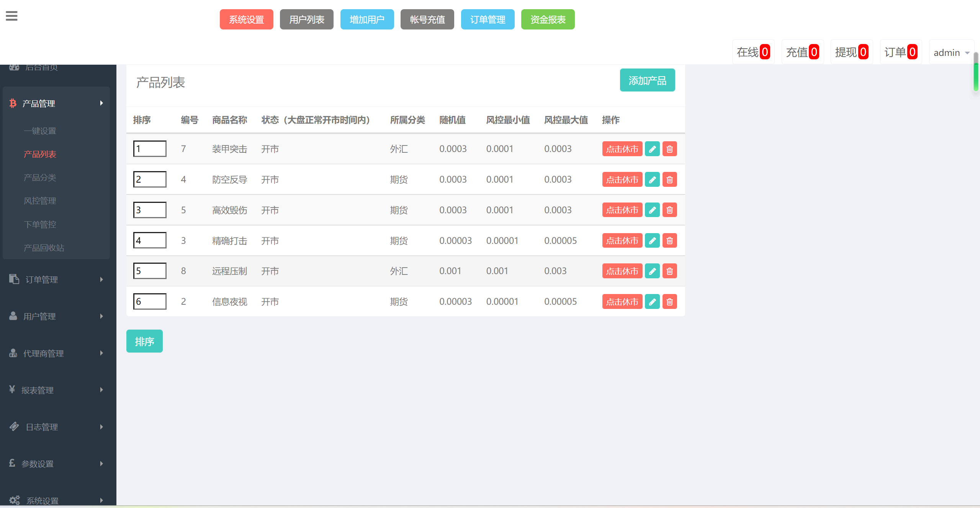Click the edit icon for 精确打击

pos(651,240)
